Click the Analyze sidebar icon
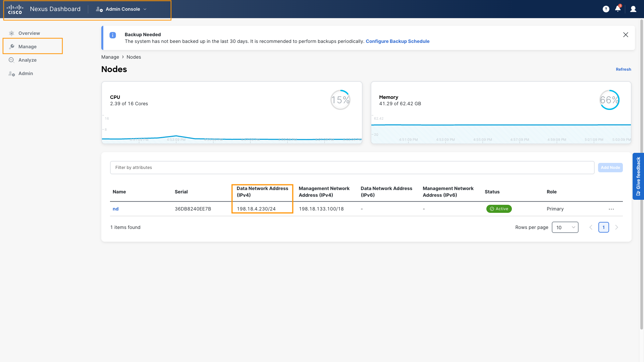The height and width of the screenshot is (362, 644). click(x=11, y=60)
